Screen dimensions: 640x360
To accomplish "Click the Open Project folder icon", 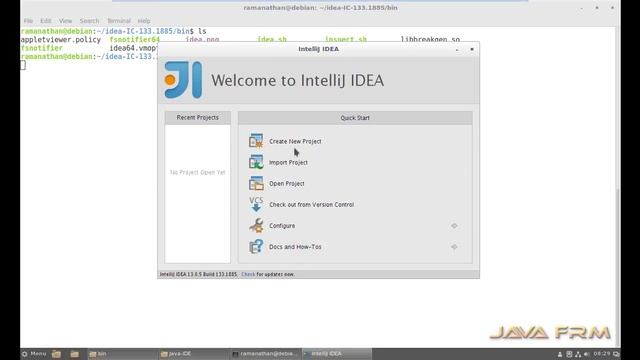I will (x=256, y=183).
